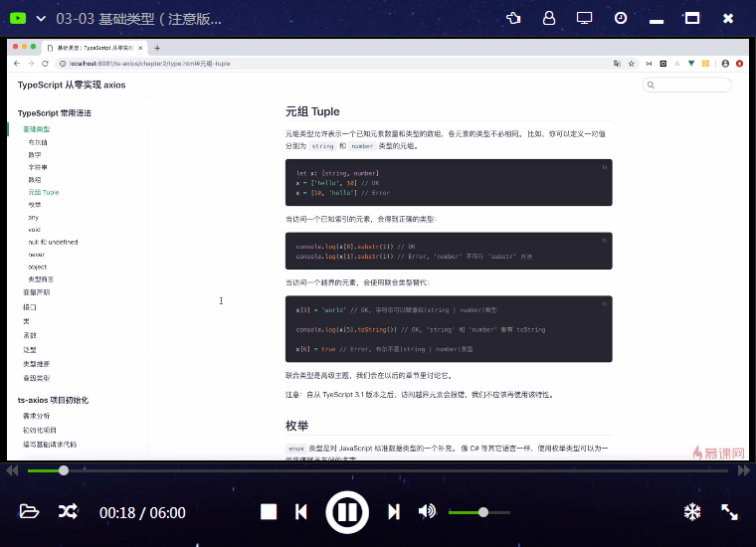Select the 基础类型 TypeScript browser tab
756x547 pixels.
94,48
